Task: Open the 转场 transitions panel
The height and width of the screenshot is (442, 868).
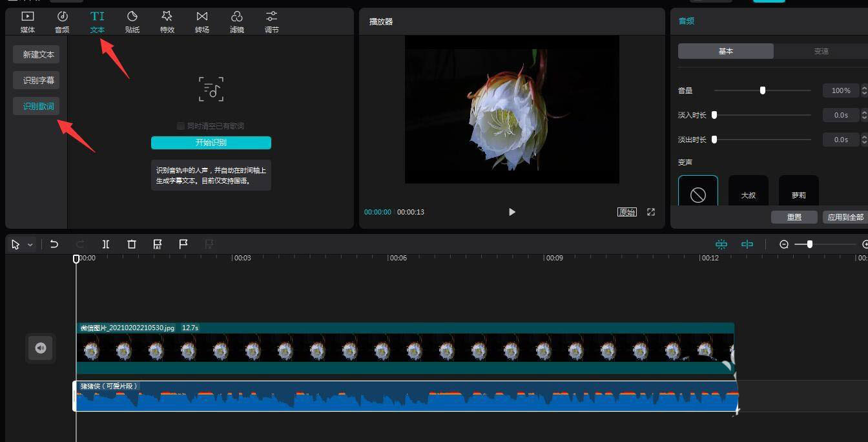Action: (x=202, y=21)
